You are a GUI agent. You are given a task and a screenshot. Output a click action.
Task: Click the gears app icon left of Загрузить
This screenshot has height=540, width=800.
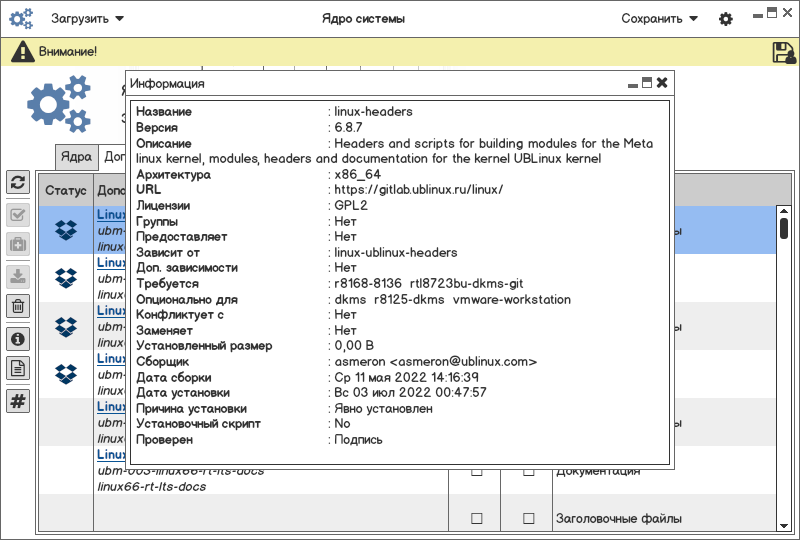point(21,18)
